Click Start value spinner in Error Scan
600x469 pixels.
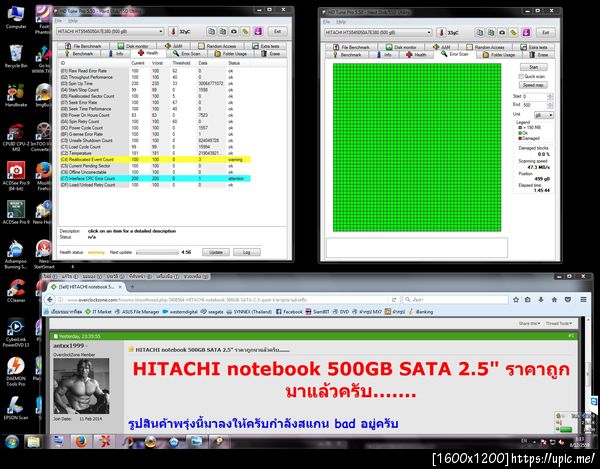(550, 96)
